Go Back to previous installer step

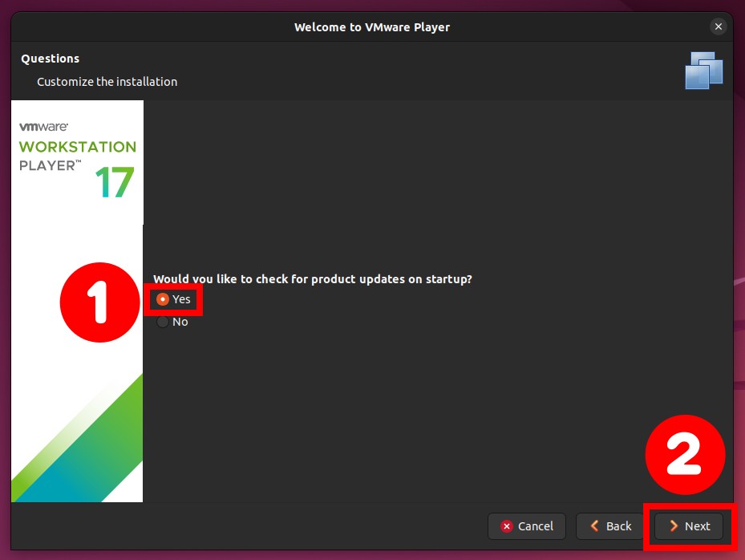pos(610,526)
